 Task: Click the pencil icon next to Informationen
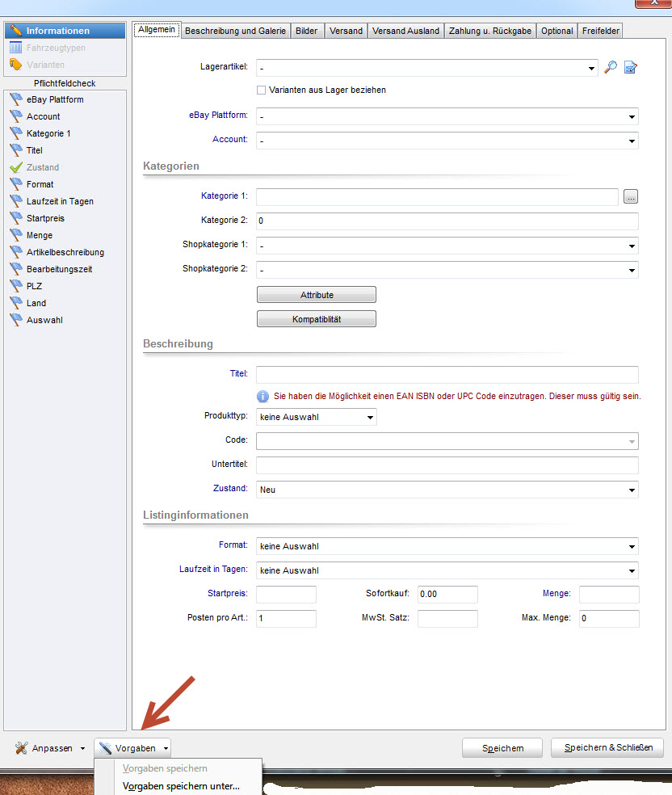(x=15, y=31)
